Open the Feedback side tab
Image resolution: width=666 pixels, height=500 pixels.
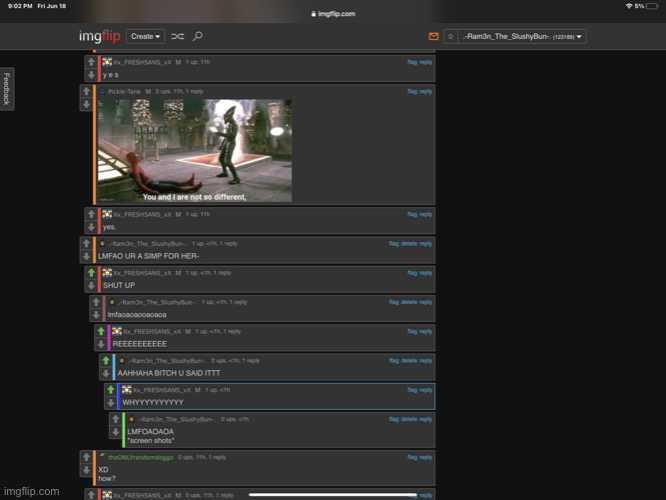[7, 89]
